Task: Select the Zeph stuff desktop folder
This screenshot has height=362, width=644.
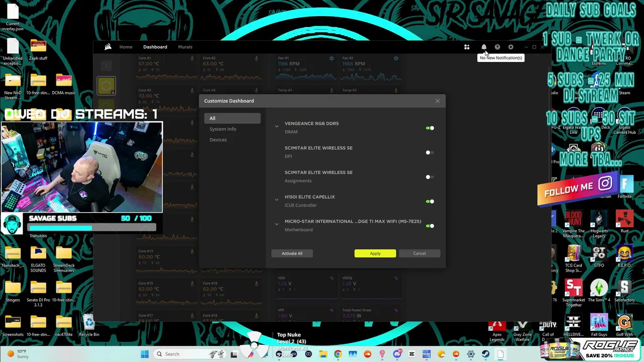Action: pyautogui.click(x=38, y=50)
